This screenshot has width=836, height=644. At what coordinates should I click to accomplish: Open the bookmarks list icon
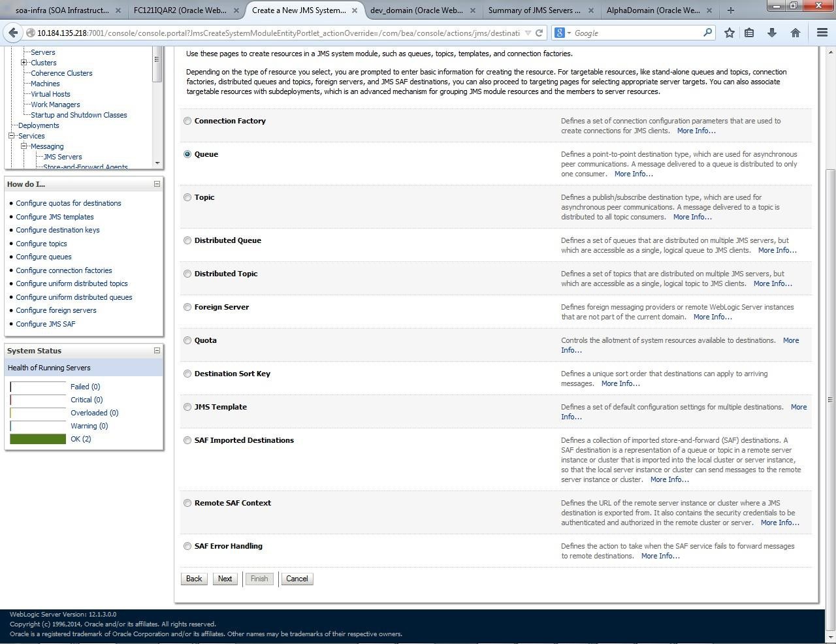[x=749, y=33]
